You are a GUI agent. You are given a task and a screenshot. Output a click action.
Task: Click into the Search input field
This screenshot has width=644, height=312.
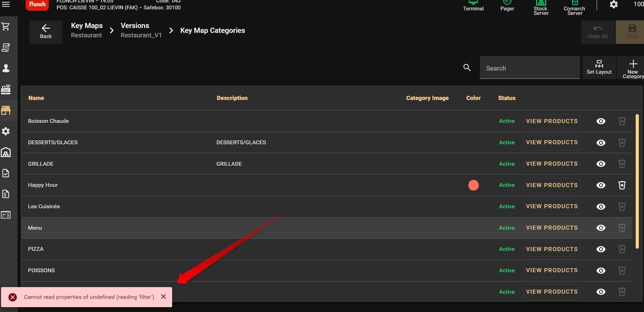tap(530, 68)
